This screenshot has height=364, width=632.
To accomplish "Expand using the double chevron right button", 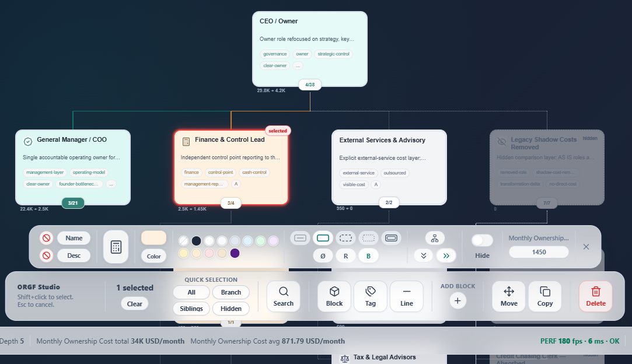I will coord(446,256).
